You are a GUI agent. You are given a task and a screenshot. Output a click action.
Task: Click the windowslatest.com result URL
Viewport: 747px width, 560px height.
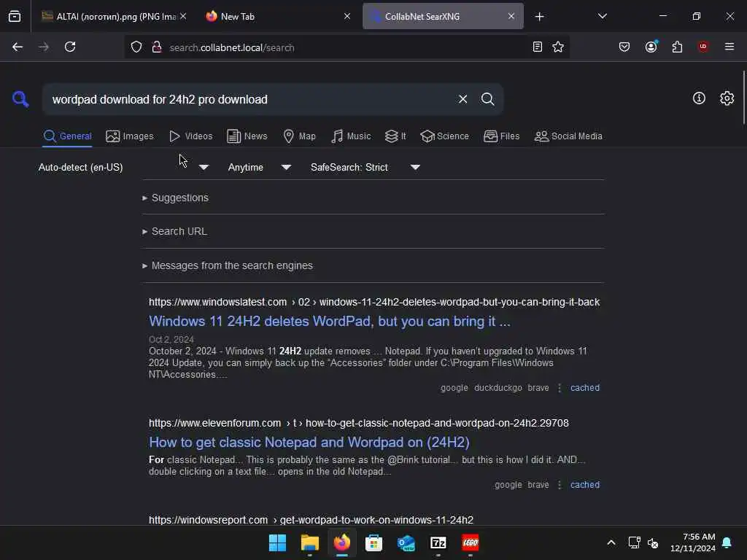pyautogui.click(x=374, y=302)
